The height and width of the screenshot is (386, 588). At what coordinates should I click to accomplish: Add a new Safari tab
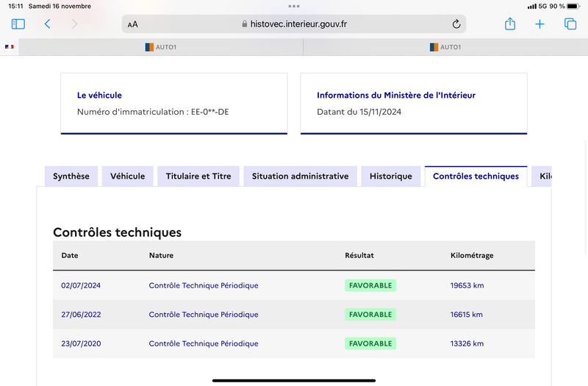539,24
